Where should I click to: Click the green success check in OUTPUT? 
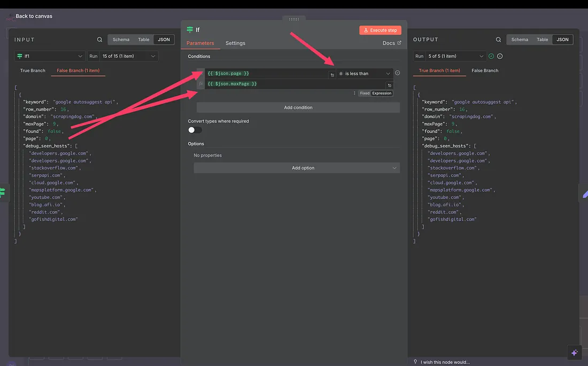click(491, 56)
